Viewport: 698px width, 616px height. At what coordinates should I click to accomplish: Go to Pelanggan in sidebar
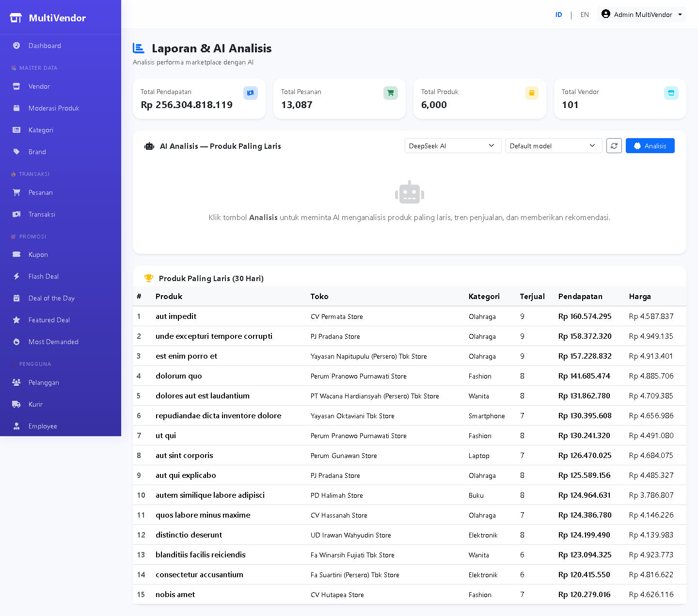click(61, 382)
